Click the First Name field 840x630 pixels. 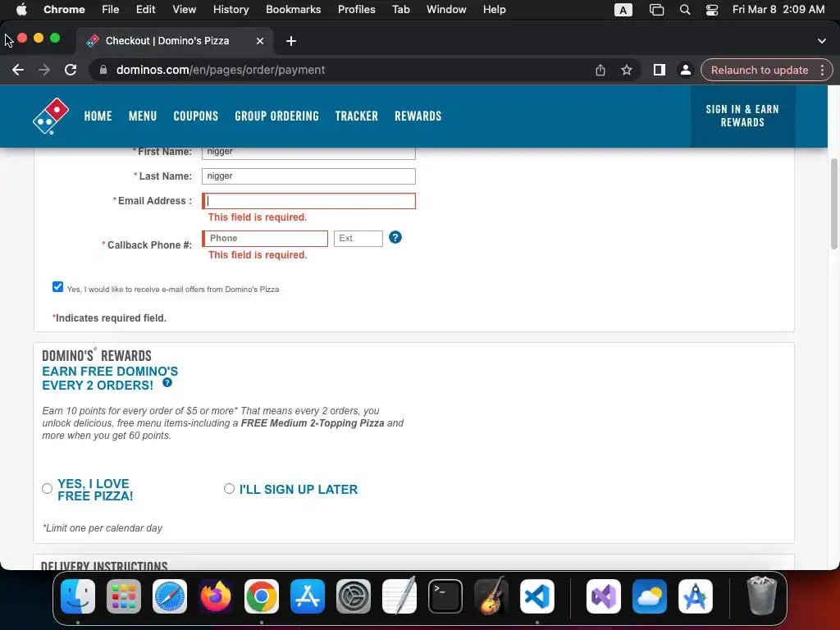click(x=308, y=153)
